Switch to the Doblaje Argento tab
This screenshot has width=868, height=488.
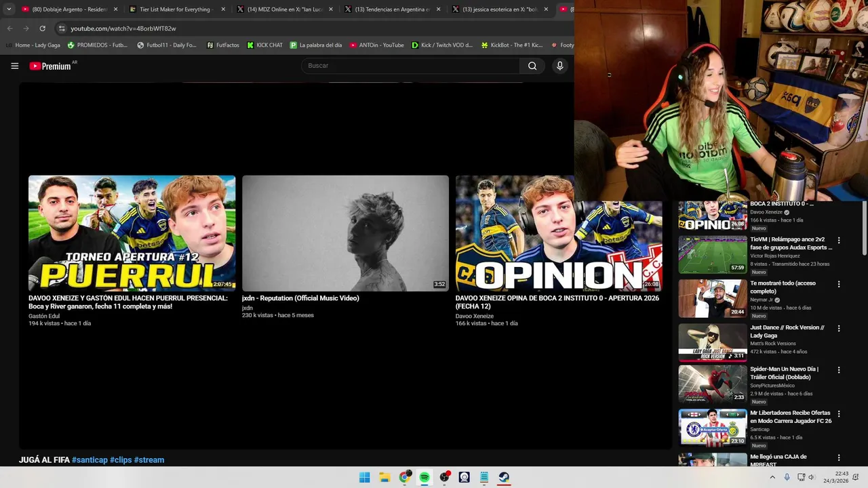pyautogui.click(x=68, y=9)
